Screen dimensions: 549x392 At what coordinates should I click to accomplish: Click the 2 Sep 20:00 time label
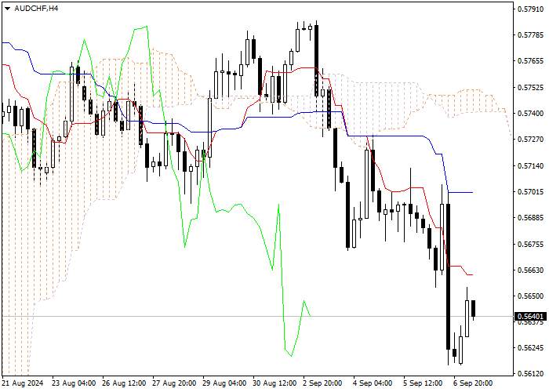pyautogui.click(x=322, y=383)
